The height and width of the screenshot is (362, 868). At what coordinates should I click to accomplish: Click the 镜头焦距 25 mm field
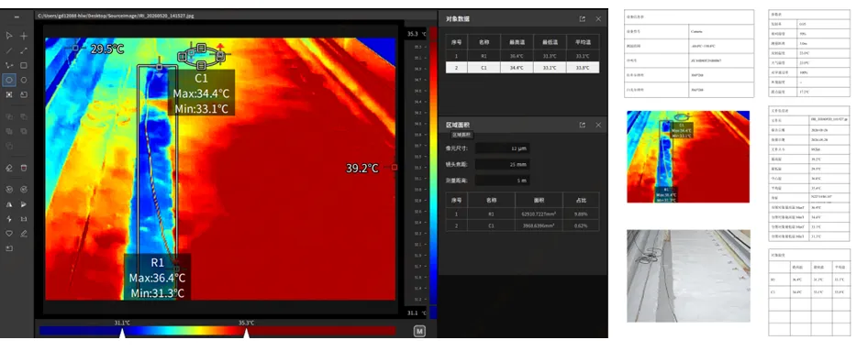tap(502, 164)
